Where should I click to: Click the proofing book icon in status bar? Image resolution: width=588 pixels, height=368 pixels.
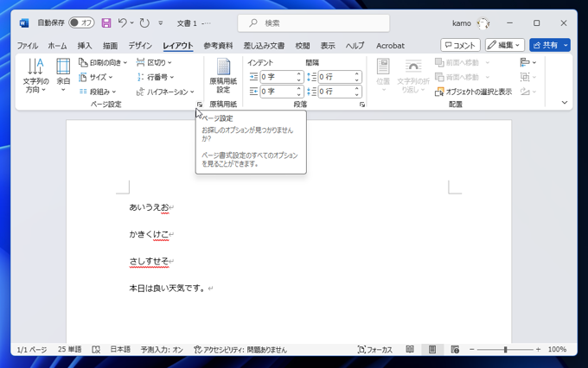coord(96,350)
